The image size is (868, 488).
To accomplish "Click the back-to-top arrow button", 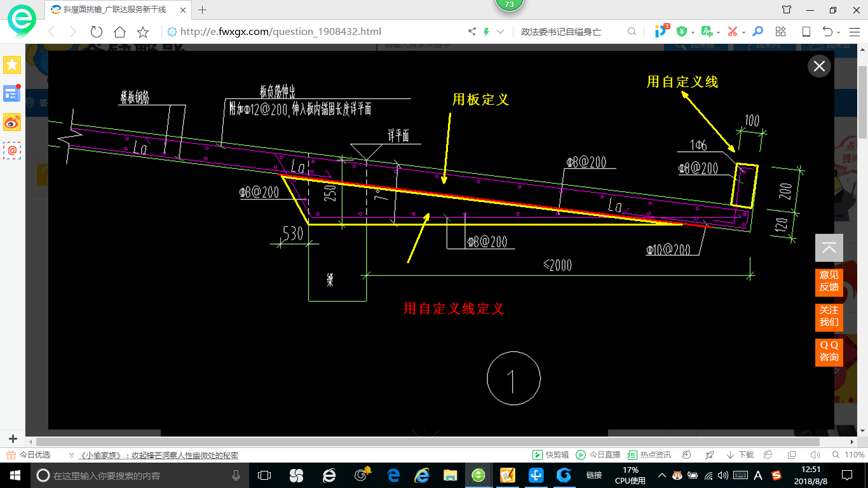I will 829,248.
